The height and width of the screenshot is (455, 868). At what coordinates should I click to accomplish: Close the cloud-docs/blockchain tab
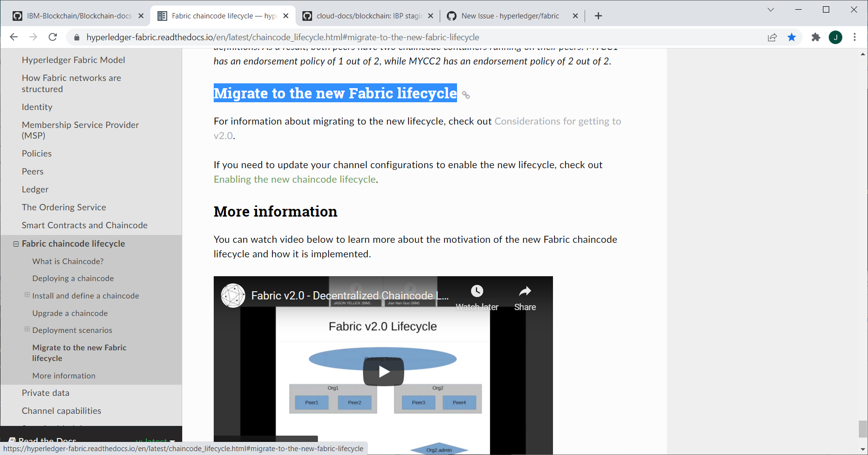430,16
